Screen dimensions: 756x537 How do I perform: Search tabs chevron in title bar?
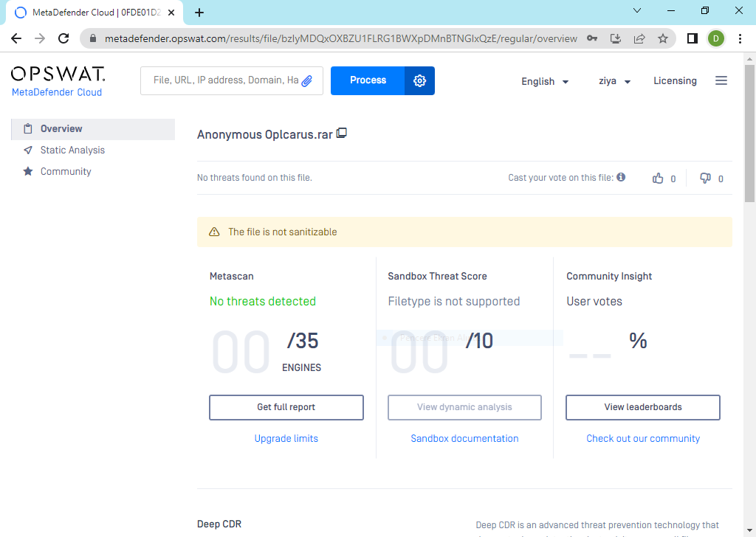click(637, 10)
